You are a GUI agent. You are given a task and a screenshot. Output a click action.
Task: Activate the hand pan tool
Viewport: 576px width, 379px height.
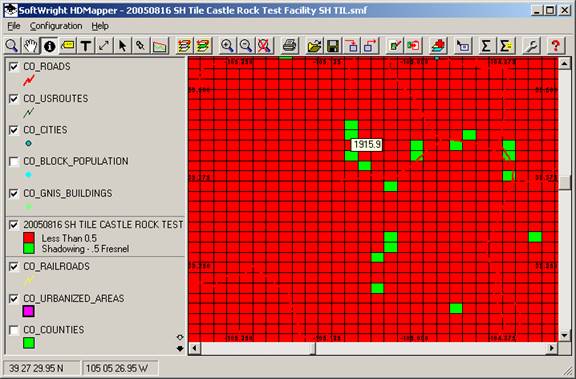pyautogui.click(x=30, y=46)
